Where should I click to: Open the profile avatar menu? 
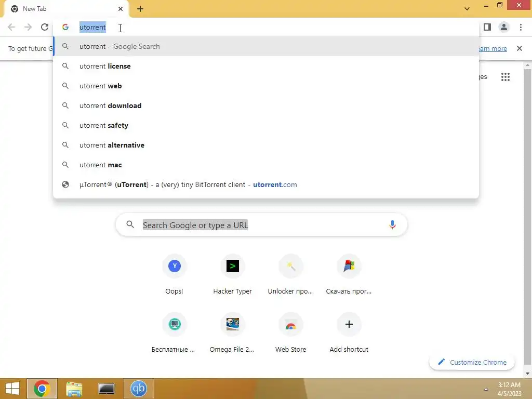[504, 27]
